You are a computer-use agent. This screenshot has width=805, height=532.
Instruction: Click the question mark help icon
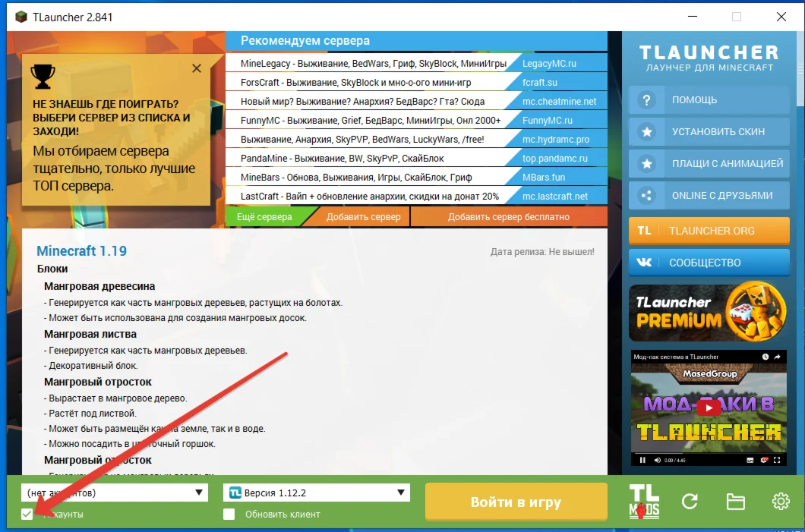click(647, 100)
